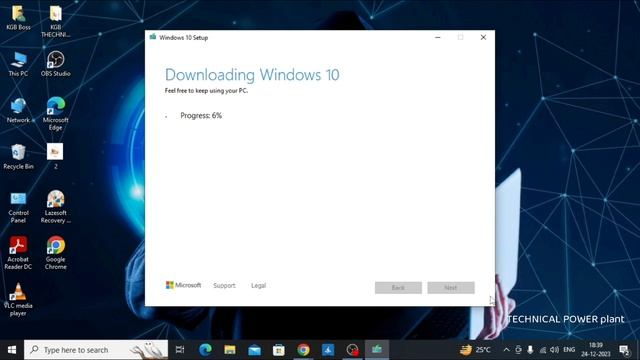Select the Microsoft Edge desktop shortcut
Screen dimensions: 640x360
(x=56, y=114)
